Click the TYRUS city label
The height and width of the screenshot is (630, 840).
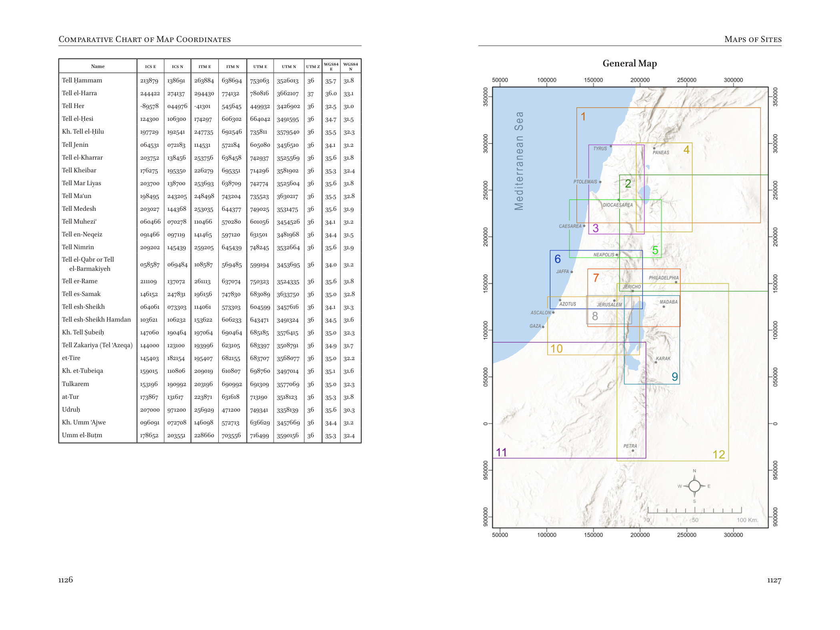pyautogui.click(x=600, y=149)
